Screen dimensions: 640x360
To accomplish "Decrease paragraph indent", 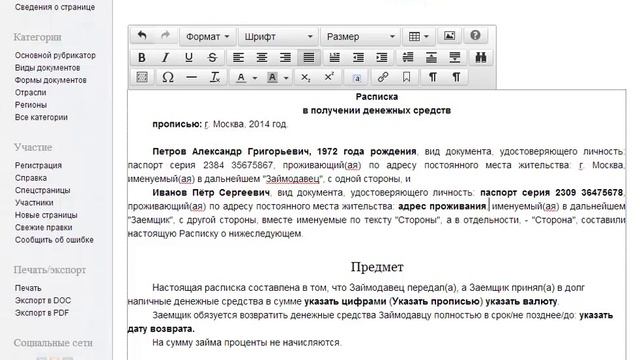I will [358, 58].
